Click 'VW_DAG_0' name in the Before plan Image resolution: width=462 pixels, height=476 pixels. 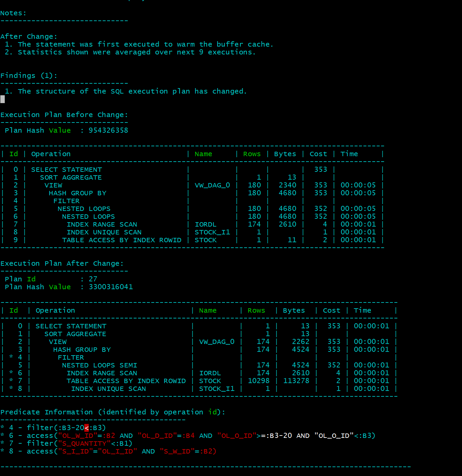point(212,185)
